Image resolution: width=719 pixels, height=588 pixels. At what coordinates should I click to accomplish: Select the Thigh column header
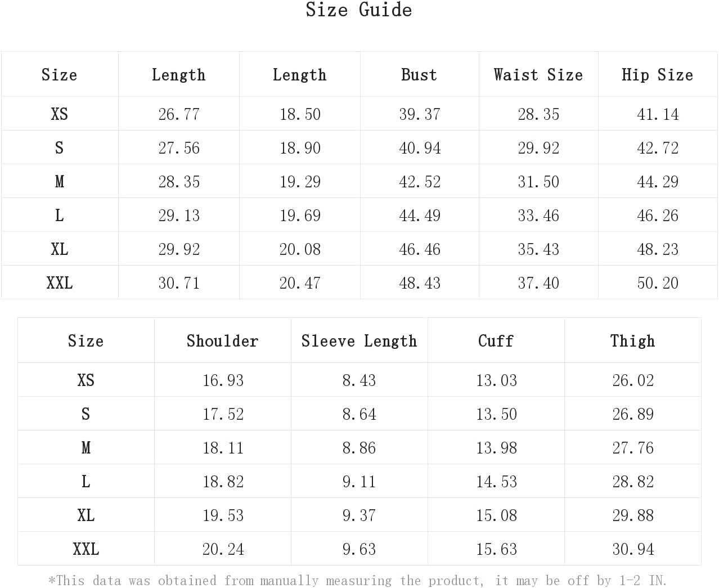pyautogui.click(x=633, y=341)
